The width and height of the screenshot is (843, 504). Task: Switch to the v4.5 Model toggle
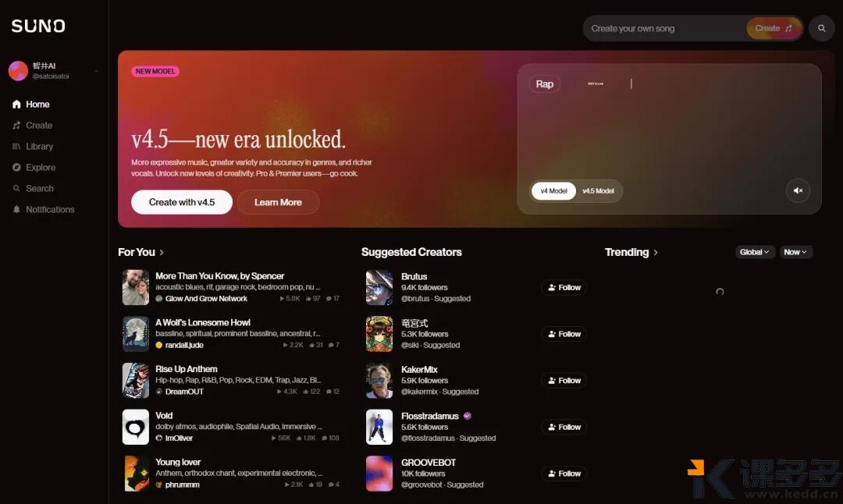coord(599,190)
